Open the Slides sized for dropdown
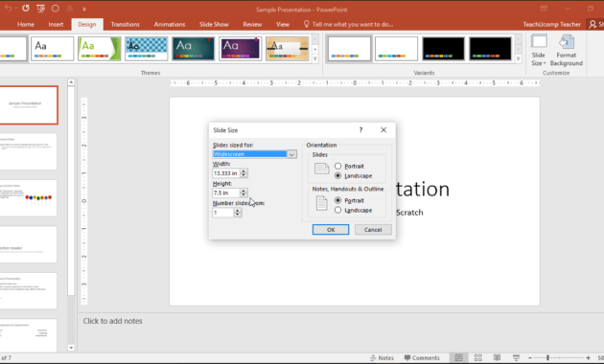 tap(291, 154)
